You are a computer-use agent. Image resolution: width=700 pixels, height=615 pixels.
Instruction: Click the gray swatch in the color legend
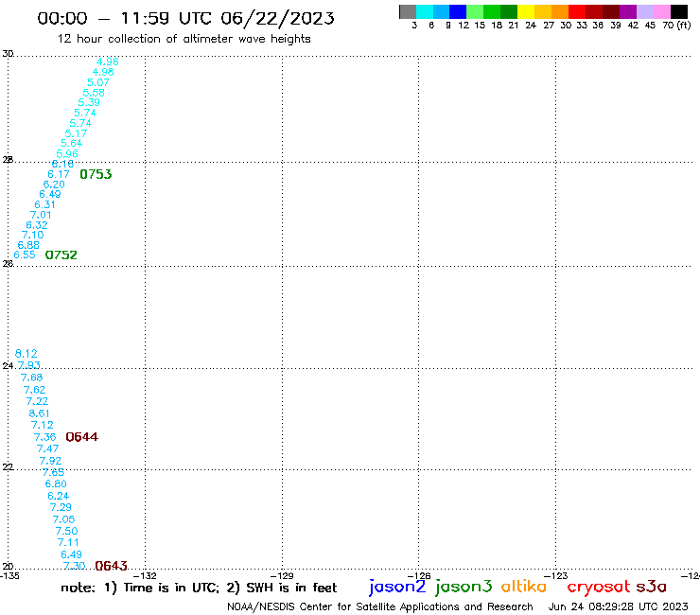pos(408,11)
